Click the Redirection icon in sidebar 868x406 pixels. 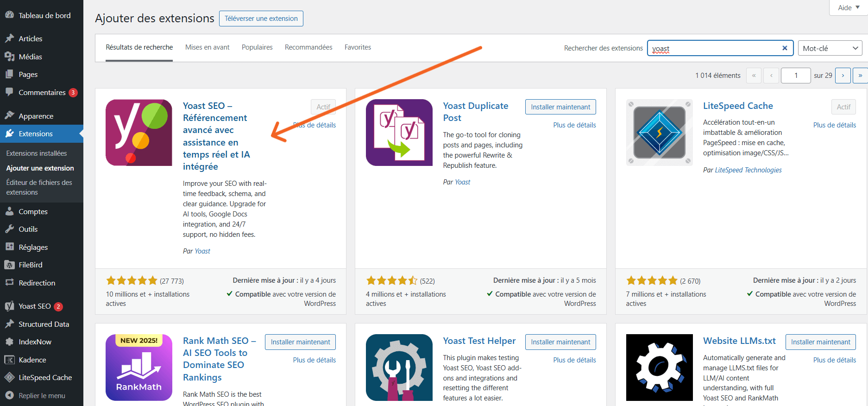pyautogui.click(x=9, y=283)
